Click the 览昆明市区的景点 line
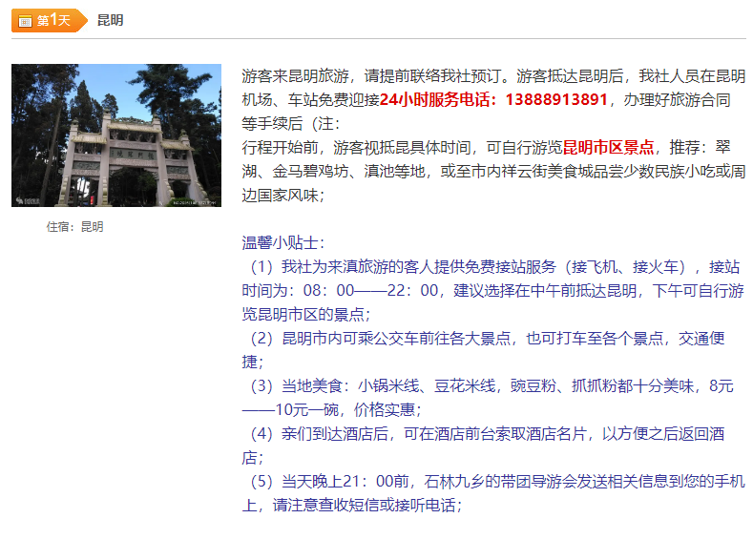753x560 pixels. click(306, 314)
